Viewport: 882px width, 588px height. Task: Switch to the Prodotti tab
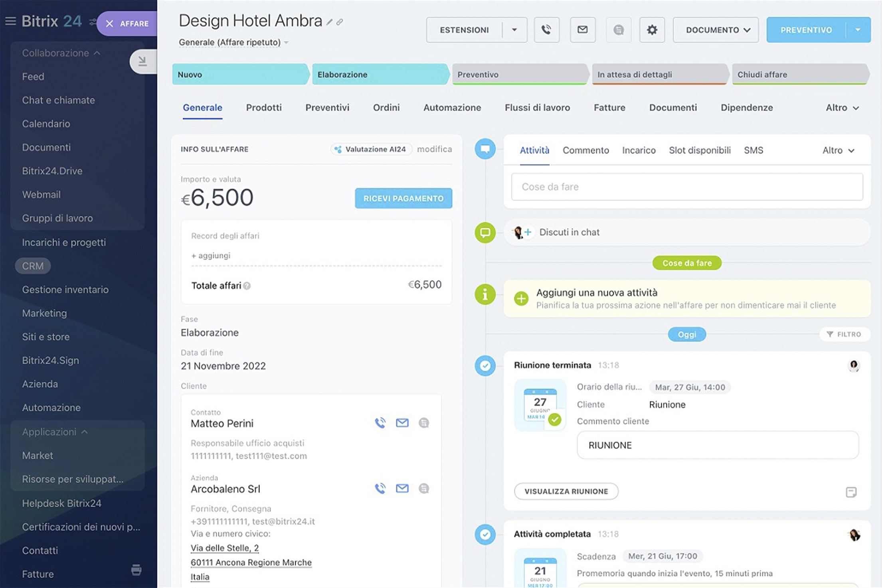(264, 108)
